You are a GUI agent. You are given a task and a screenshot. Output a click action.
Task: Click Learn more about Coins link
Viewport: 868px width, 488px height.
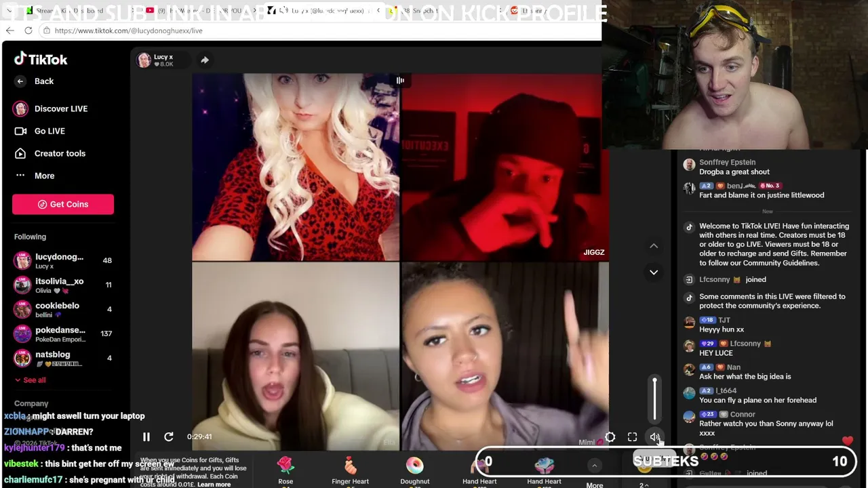[214, 485]
